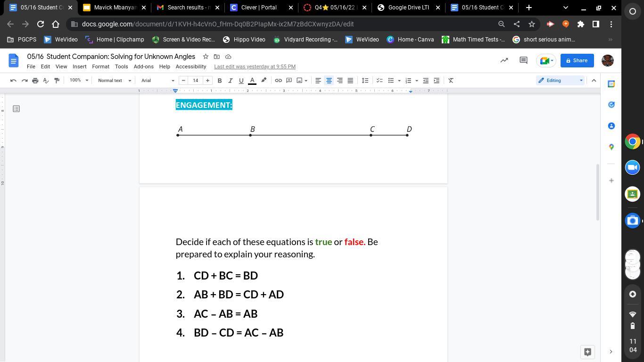Show the document outline icon

(x=16, y=109)
